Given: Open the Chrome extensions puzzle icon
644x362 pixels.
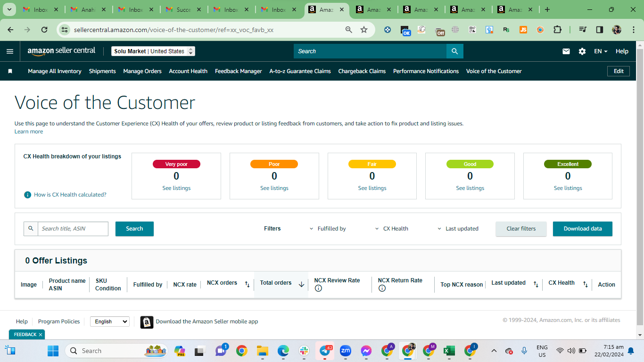Looking at the screenshot, I should click(557, 30).
